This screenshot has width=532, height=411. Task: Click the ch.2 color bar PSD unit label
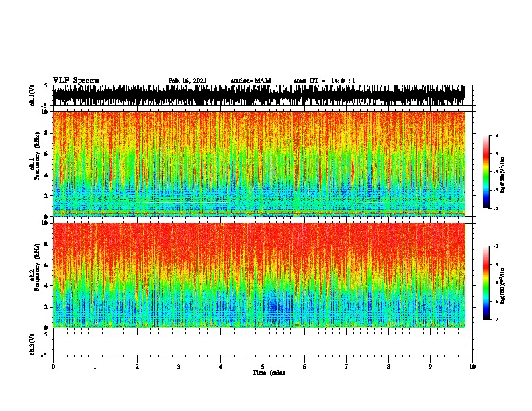(502, 285)
